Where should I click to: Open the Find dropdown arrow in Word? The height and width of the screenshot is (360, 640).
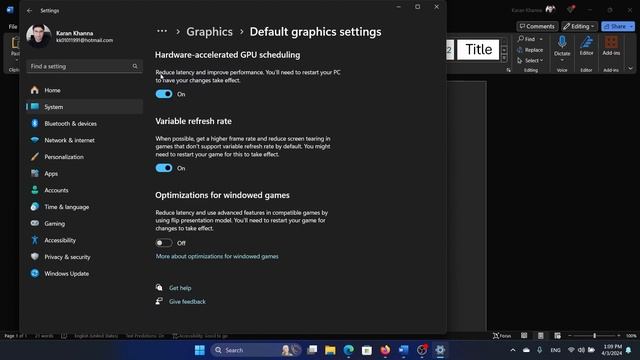click(541, 39)
